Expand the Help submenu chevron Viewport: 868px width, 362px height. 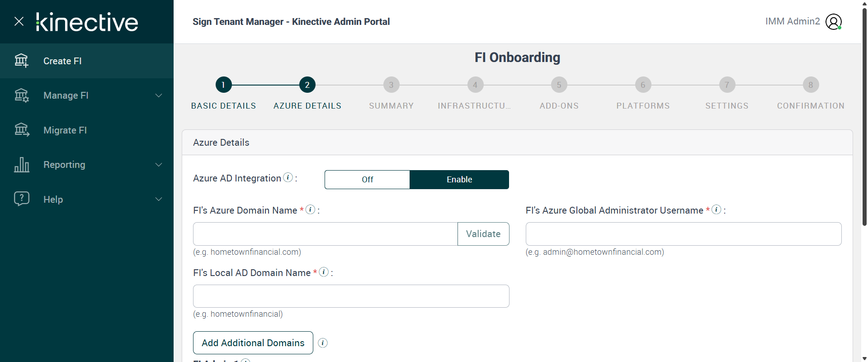coord(159,199)
